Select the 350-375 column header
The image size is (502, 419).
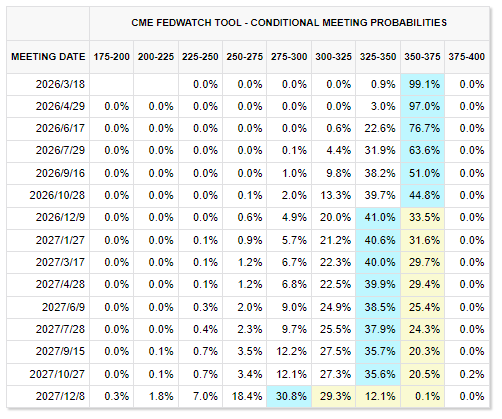[x=422, y=57]
